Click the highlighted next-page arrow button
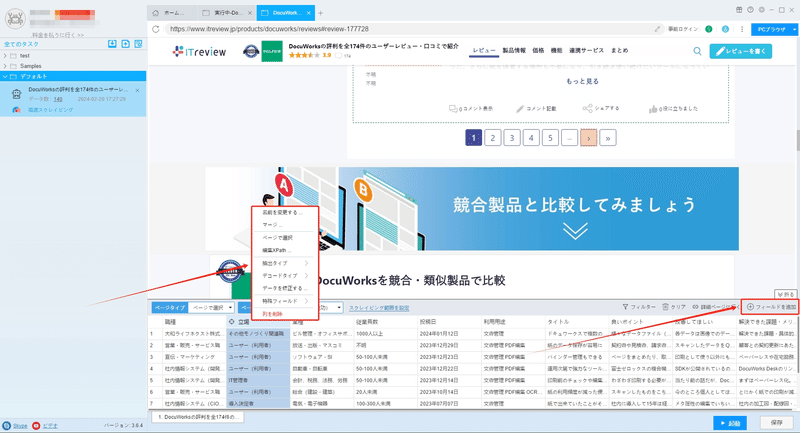 click(x=588, y=138)
